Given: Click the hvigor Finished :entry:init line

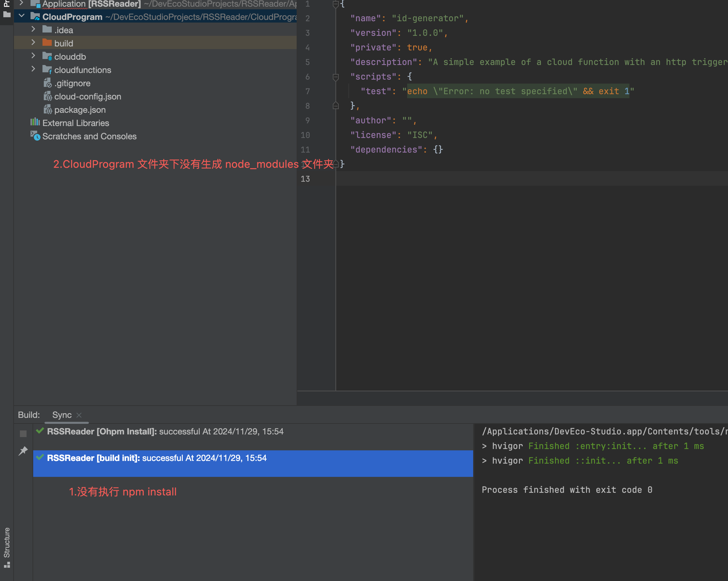Looking at the screenshot, I should click(x=593, y=446).
